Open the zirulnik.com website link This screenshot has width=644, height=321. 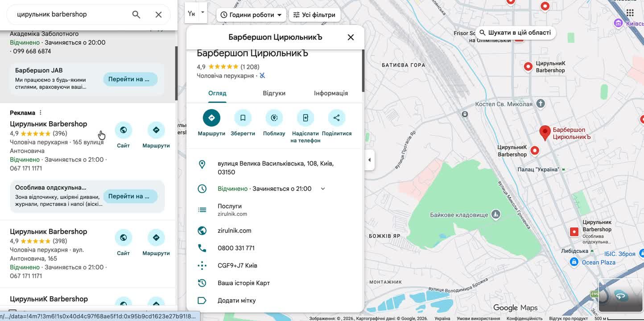tap(235, 230)
